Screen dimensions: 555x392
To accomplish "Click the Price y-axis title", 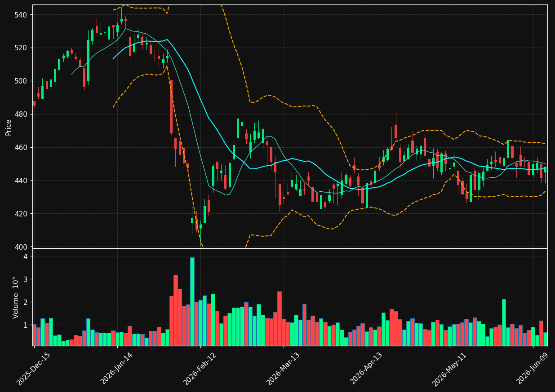I will (x=9, y=127).
